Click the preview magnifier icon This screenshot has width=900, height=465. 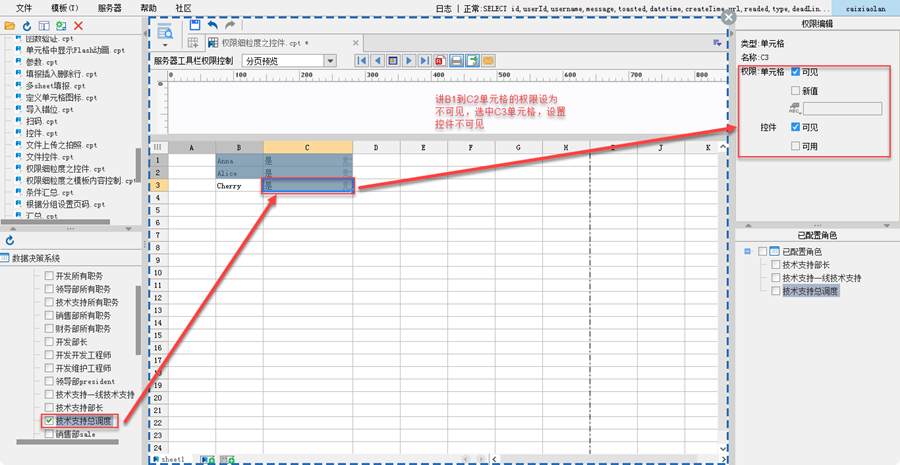coord(165,32)
